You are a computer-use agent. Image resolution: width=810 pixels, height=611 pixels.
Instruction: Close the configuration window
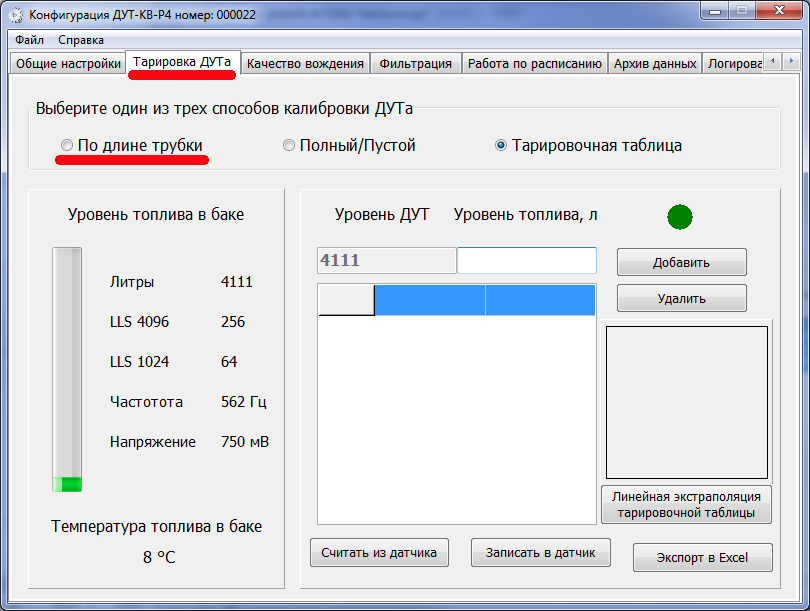779,11
